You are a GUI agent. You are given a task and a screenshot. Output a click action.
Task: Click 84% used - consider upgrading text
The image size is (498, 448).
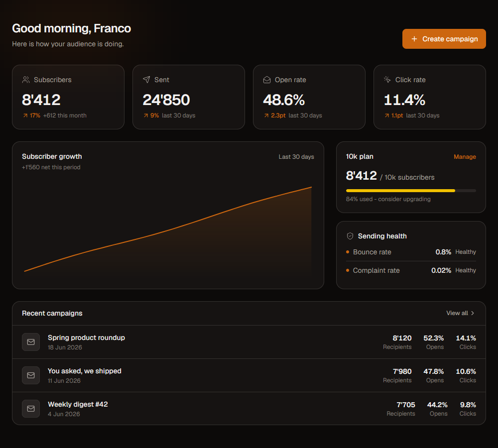[x=388, y=199]
